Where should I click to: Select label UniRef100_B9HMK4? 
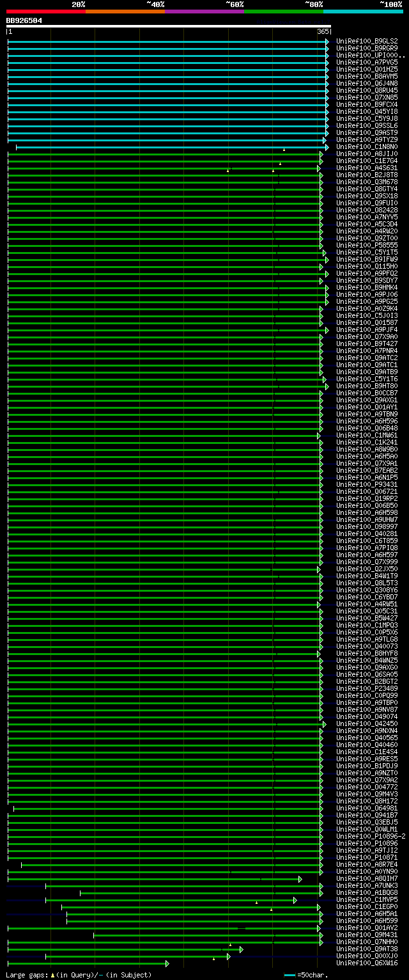point(367,287)
